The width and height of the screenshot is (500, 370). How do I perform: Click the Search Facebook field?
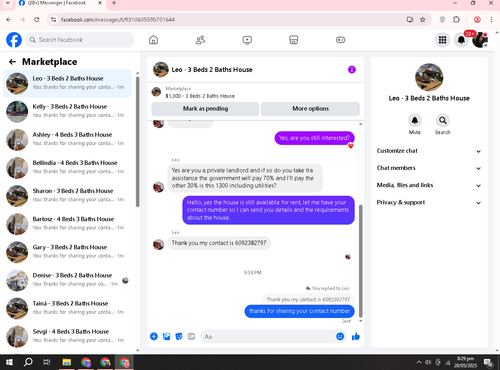80,40
